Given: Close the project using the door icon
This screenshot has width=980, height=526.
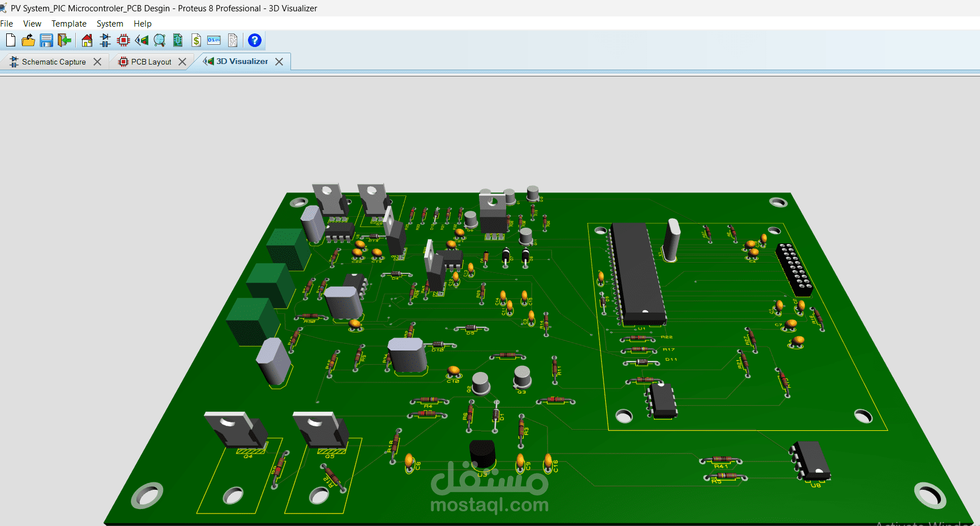Looking at the screenshot, I should coord(65,40).
